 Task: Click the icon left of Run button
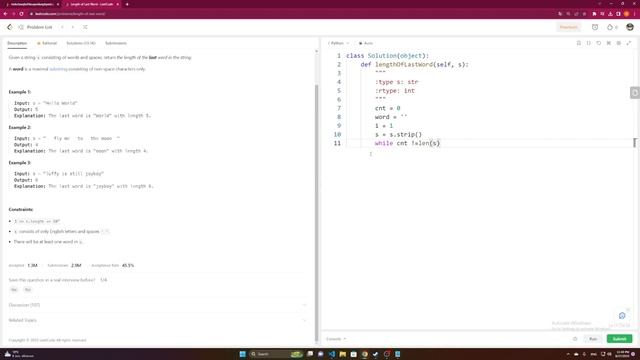(575, 339)
